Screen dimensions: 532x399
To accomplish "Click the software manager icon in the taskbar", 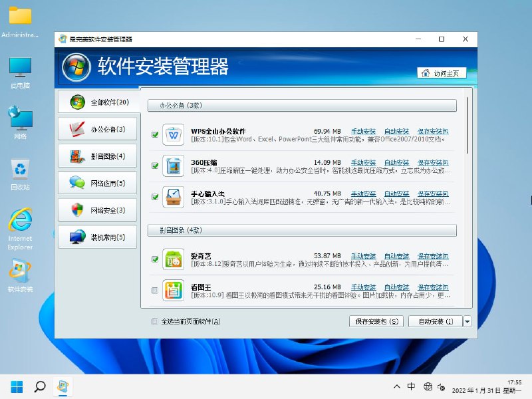I will pos(63,386).
